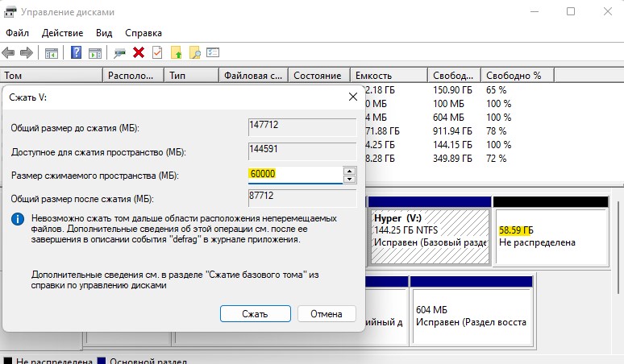The width and height of the screenshot is (624, 364).
Task: Click the 72 % free percentage cell
Action: click(496, 159)
